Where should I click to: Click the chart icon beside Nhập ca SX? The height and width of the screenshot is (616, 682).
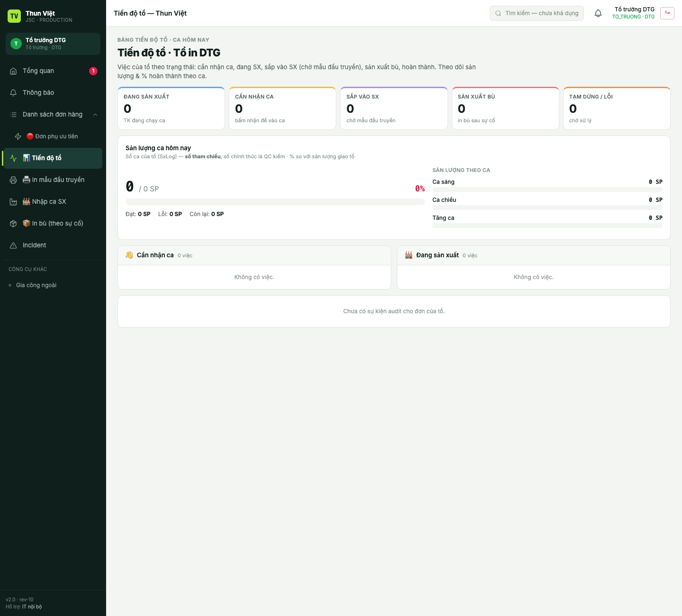click(13, 202)
